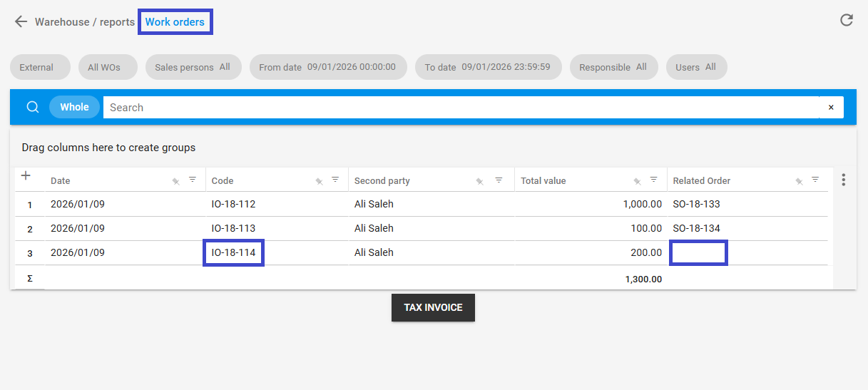Pin the Total value column
The height and width of the screenshot is (390, 868).
pyautogui.click(x=637, y=181)
